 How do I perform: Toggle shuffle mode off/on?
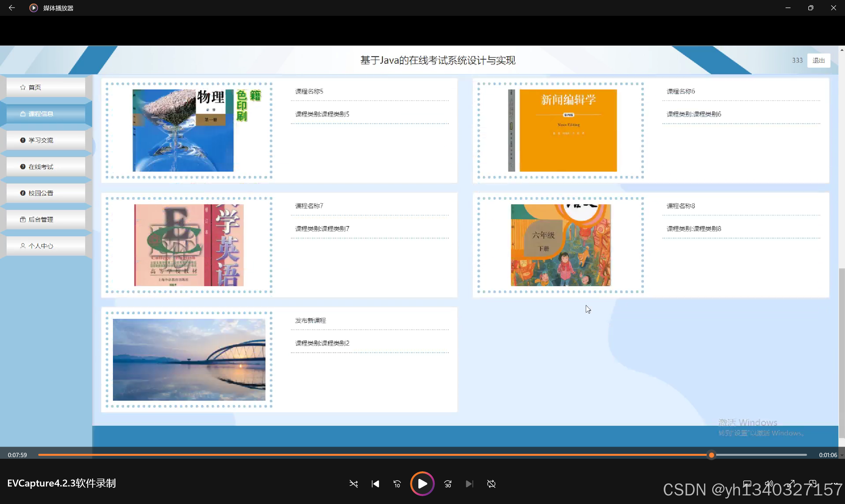tap(353, 484)
